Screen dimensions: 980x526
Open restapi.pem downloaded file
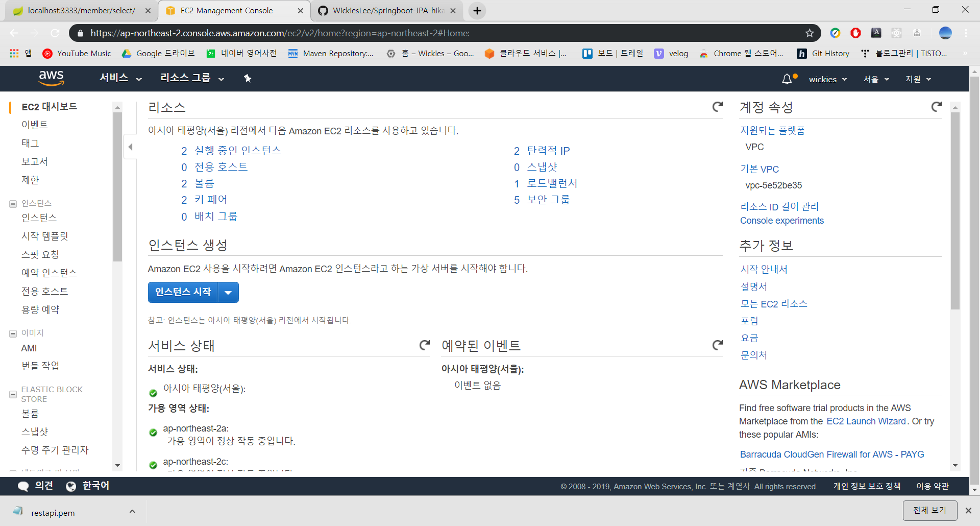53,513
